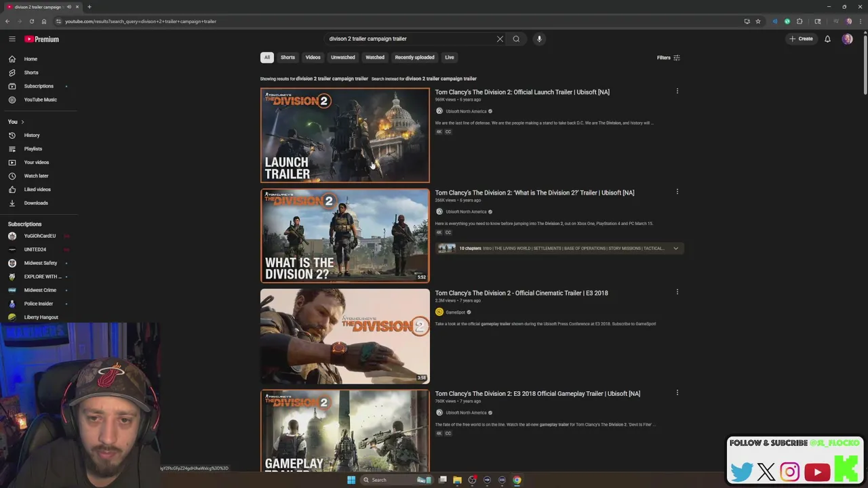Open YouTube account avatar menu
868x488 pixels.
847,39
